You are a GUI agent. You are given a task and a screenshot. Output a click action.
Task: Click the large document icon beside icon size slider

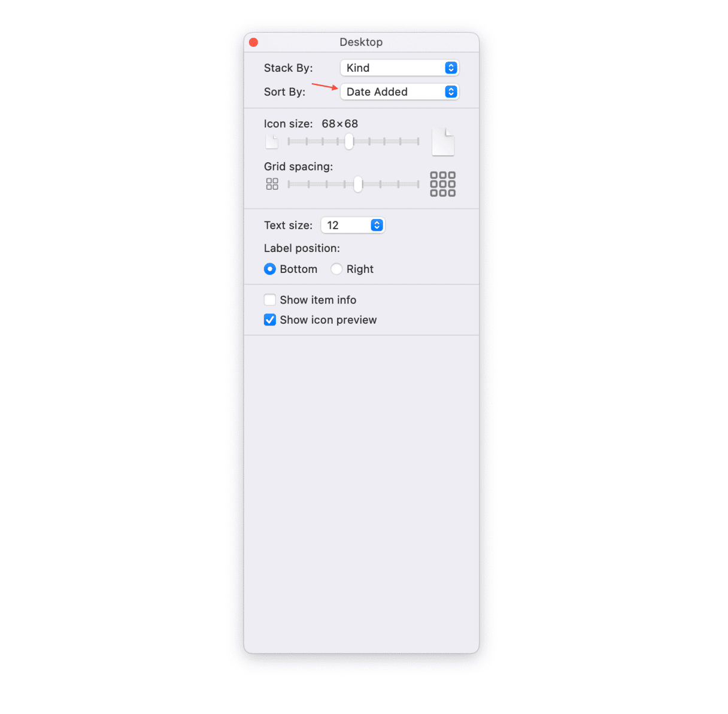coord(443,142)
